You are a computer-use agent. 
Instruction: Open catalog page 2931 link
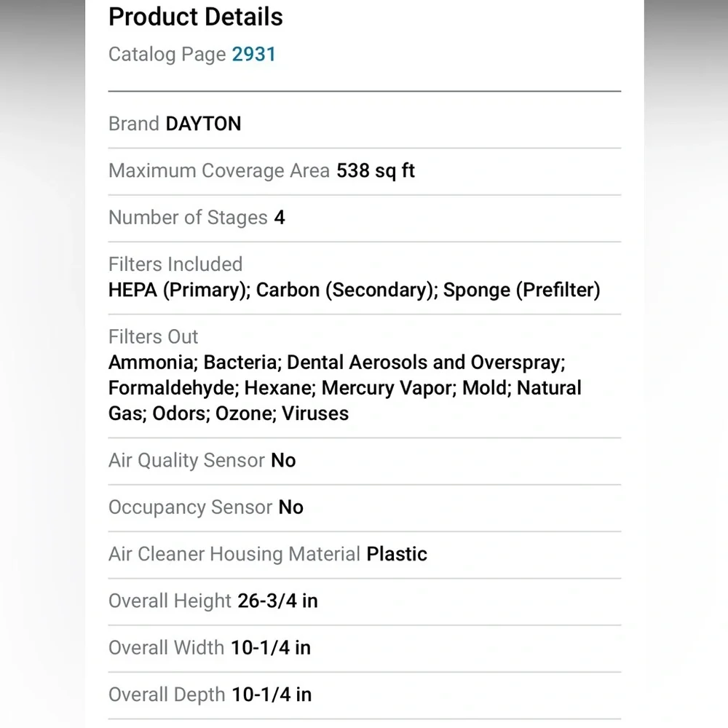(254, 55)
